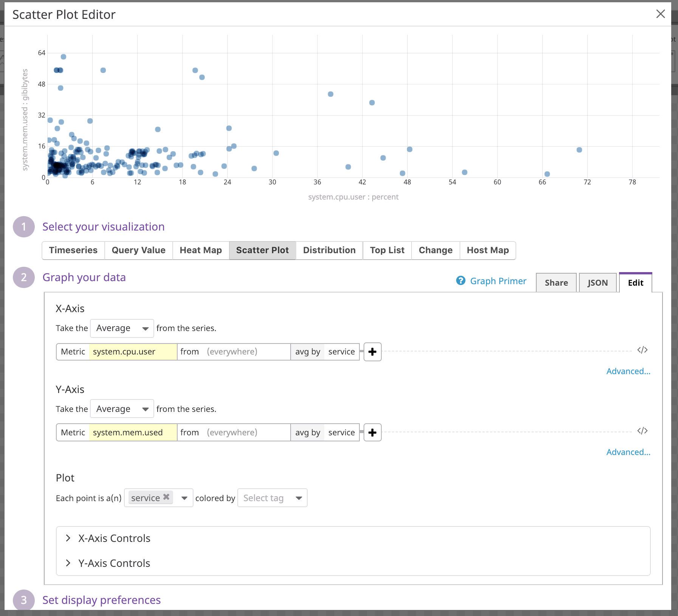Open the JSON tab
The image size is (678, 616).
598,282
